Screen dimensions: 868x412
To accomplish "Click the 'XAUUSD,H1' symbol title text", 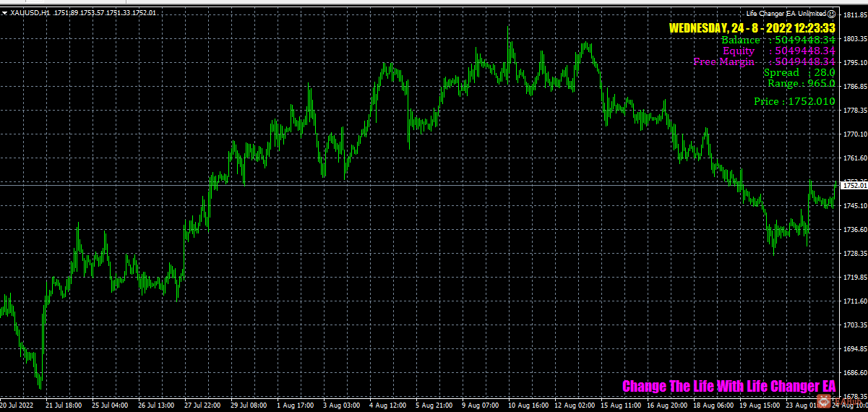I will tap(30, 12).
